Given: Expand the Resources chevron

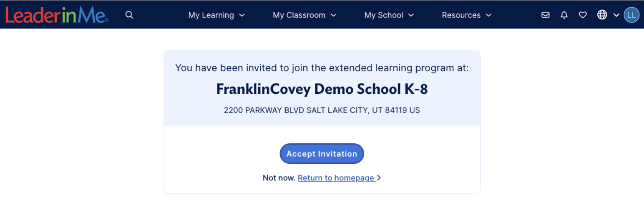Looking at the screenshot, I should pos(488,15).
